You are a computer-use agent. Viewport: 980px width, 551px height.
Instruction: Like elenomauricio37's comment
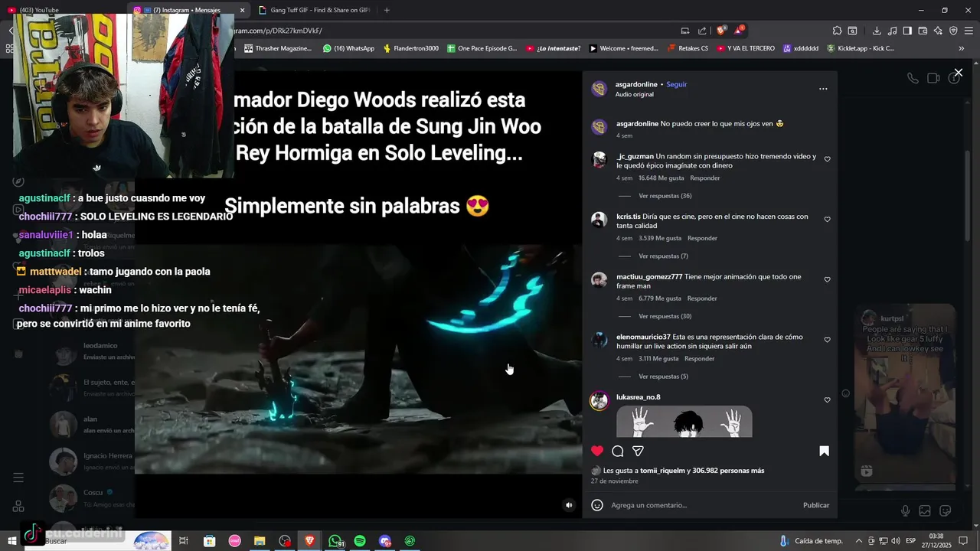(827, 340)
